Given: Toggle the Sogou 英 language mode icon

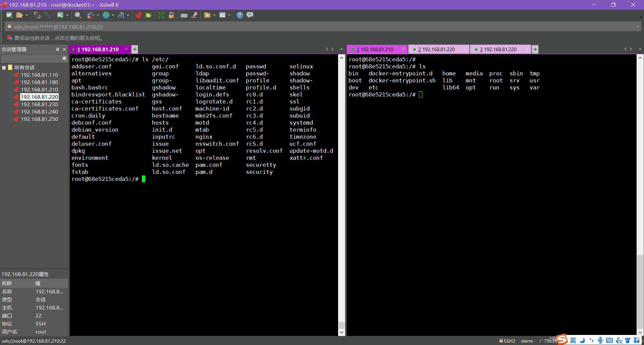Looking at the screenshot, I should pyautogui.click(x=573, y=340).
